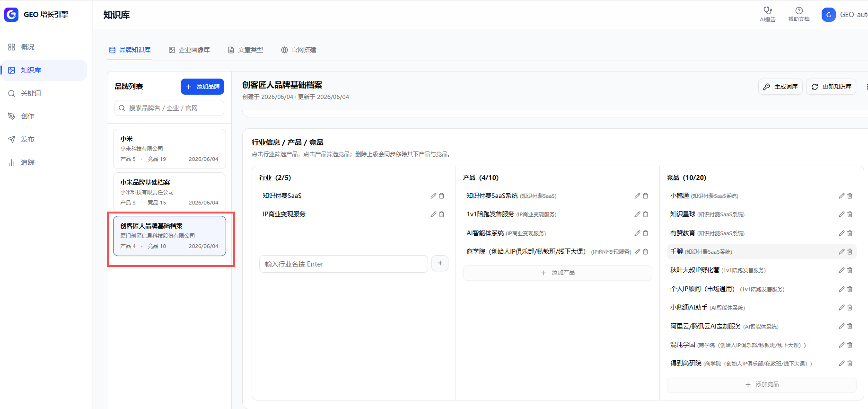Edit the 有赞教育 competitor

coord(842,233)
